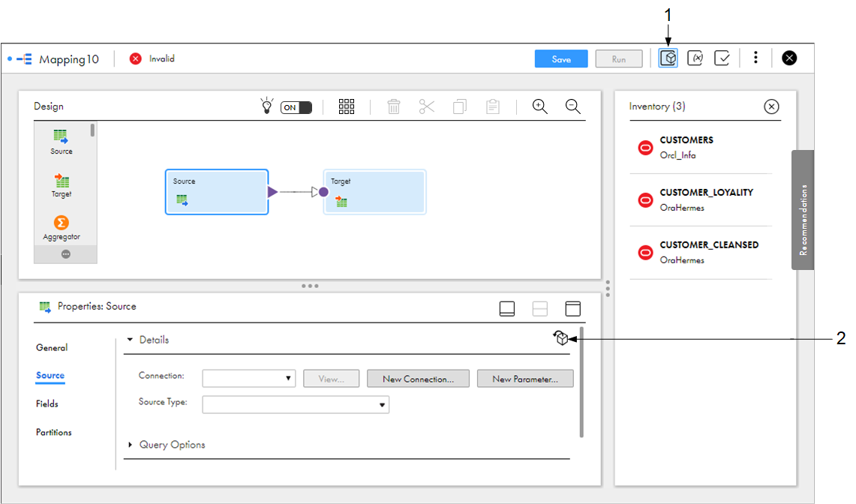Screen dimensions: 856x504
Task: Open the Parameters (x) panel icon
Action: (x=695, y=58)
